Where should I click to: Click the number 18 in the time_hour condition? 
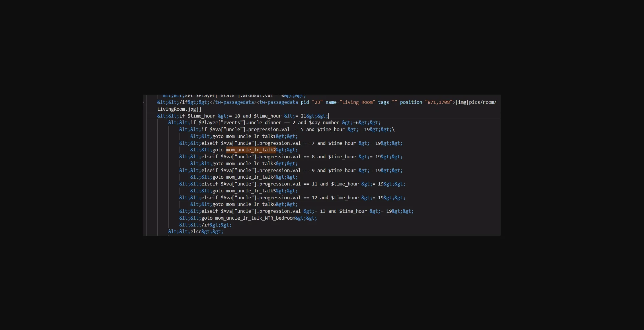(x=237, y=116)
